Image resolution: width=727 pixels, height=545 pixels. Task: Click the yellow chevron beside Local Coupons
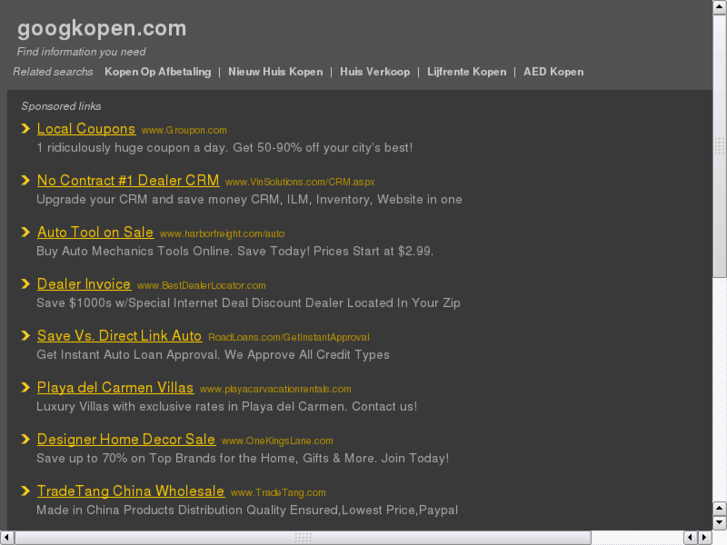coord(26,128)
